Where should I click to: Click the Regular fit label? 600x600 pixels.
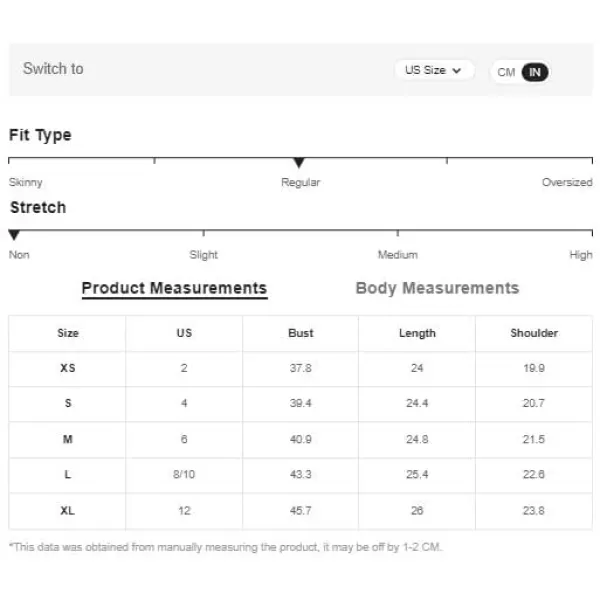pos(300,182)
